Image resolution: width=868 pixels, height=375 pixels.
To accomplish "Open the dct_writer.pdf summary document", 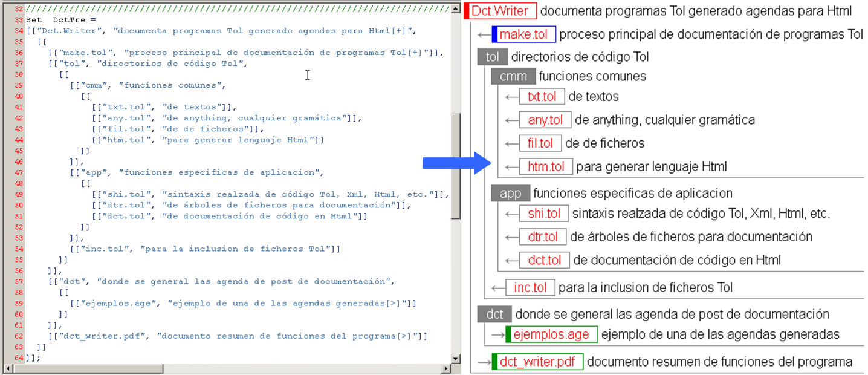I will tap(539, 361).
